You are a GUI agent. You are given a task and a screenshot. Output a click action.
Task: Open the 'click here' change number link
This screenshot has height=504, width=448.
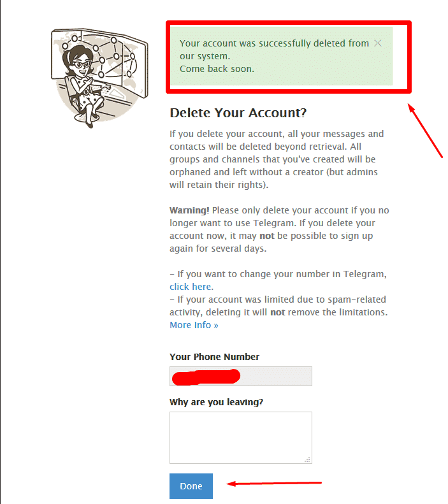(x=191, y=287)
